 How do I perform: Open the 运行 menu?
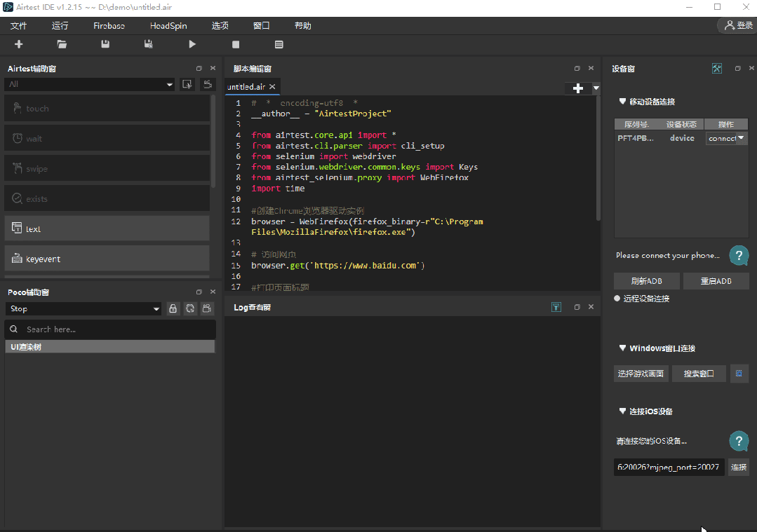tap(60, 25)
